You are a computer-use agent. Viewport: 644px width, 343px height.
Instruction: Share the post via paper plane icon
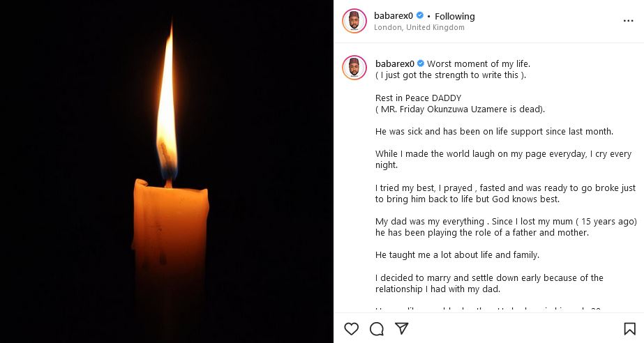pos(402,328)
